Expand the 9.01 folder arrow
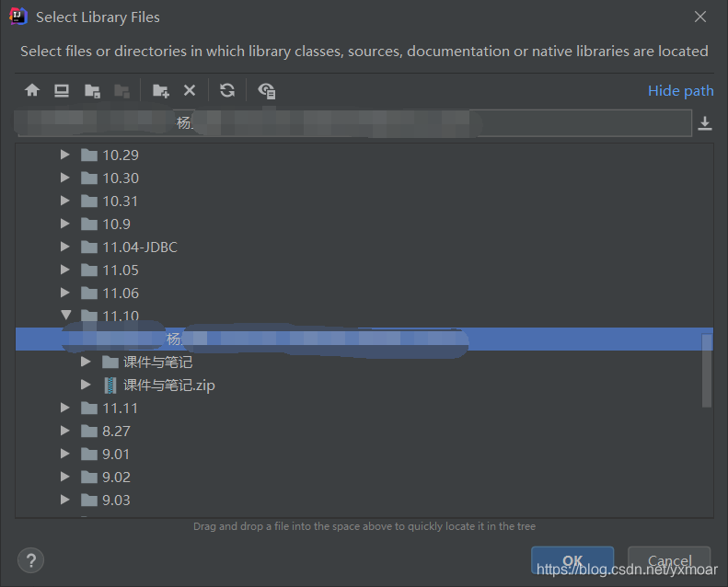 (65, 454)
